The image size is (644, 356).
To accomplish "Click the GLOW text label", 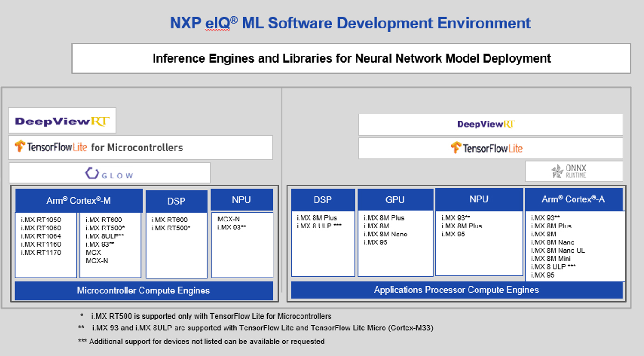I will pyautogui.click(x=117, y=175).
